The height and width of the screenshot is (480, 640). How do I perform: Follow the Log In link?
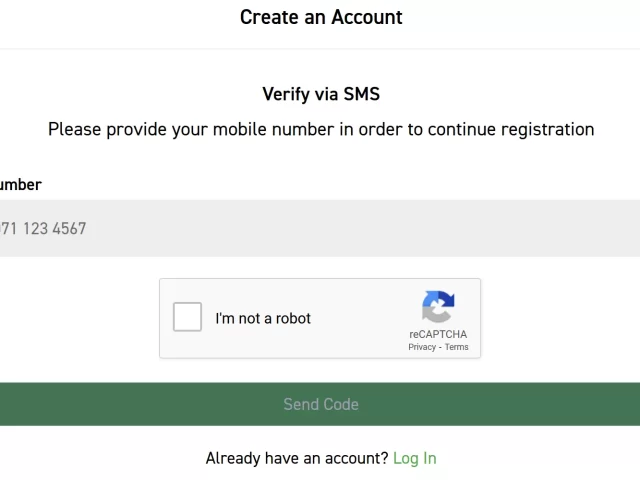click(x=415, y=458)
